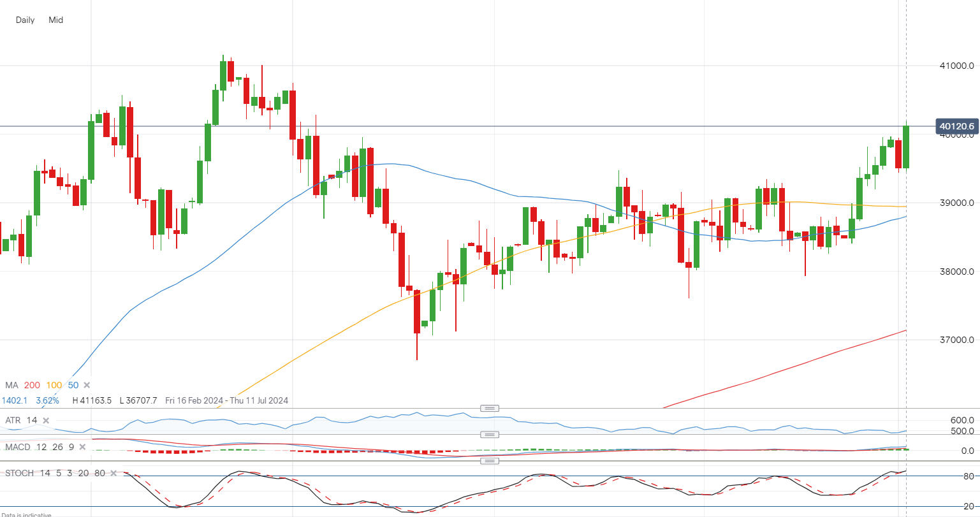The width and height of the screenshot is (980, 517).
Task: Edit the ATR period value 14
Action: (x=32, y=421)
